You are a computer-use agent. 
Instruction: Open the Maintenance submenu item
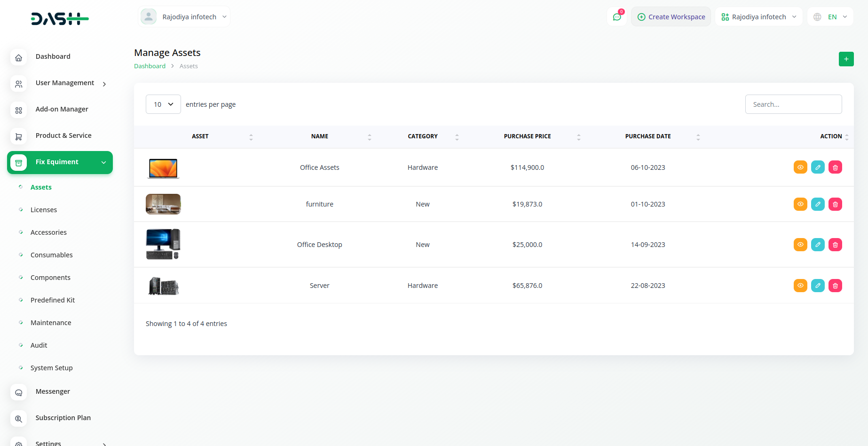click(x=51, y=323)
